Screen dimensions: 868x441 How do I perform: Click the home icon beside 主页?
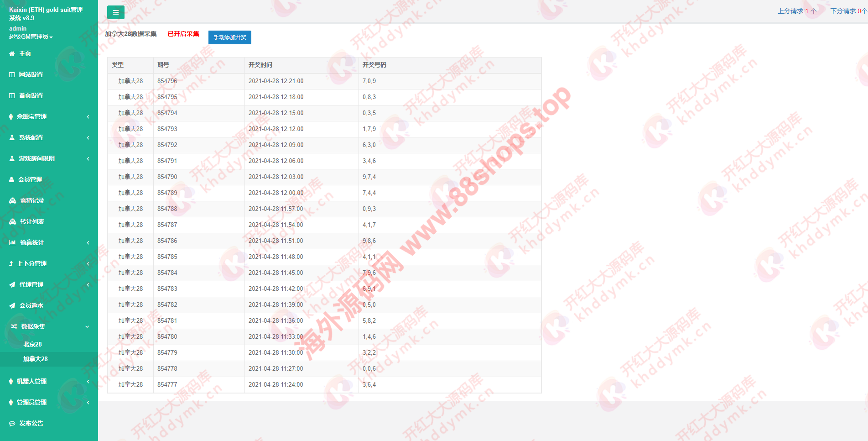pos(12,54)
